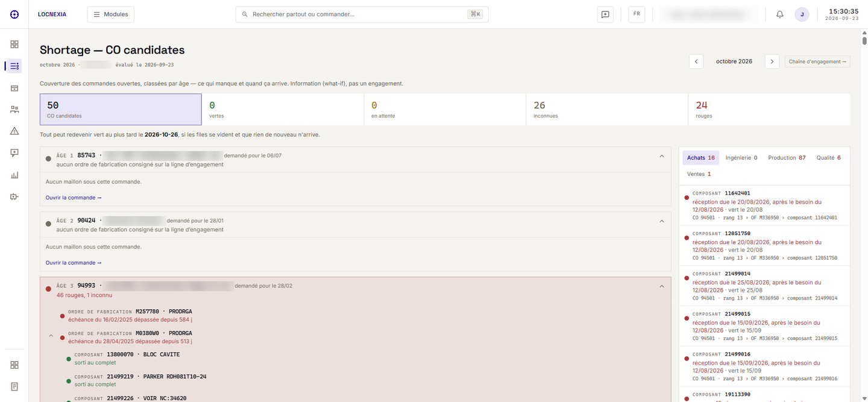Select composant 21499015 in side list
The image size is (868, 402).
point(764,326)
